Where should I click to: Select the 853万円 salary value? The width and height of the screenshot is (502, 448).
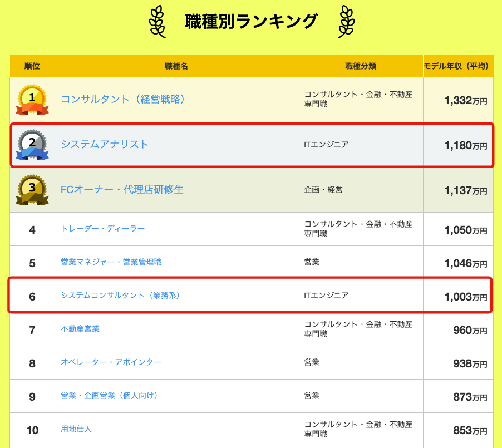point(470,430)
